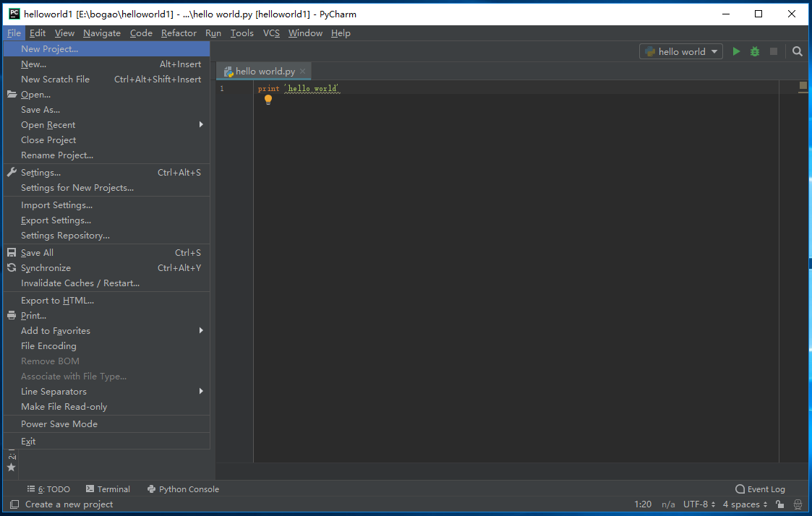Click the Favorites star icon in sidebar
The width and height of the screenshot is (812, 516).
[x=11, y=468]
